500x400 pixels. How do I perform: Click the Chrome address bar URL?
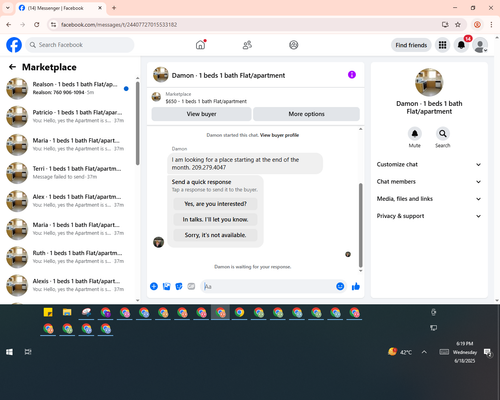tap(119, 25)
